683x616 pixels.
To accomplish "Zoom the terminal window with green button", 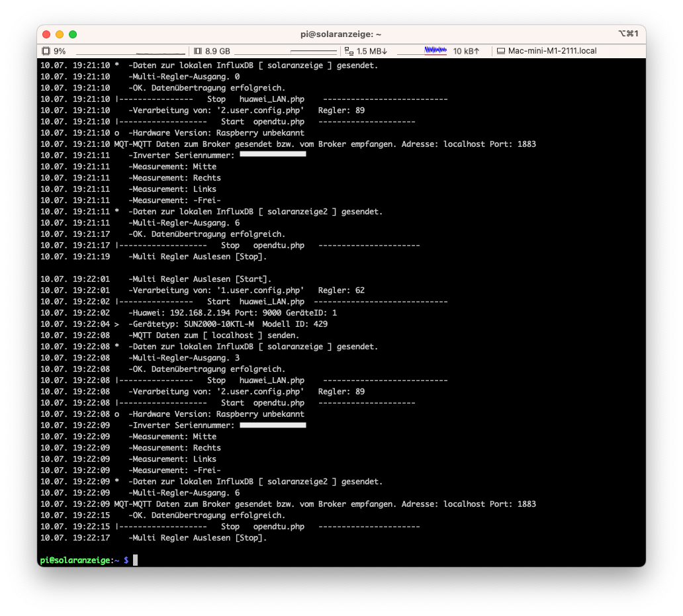I will pyautogui.click(x=73, y=34).
